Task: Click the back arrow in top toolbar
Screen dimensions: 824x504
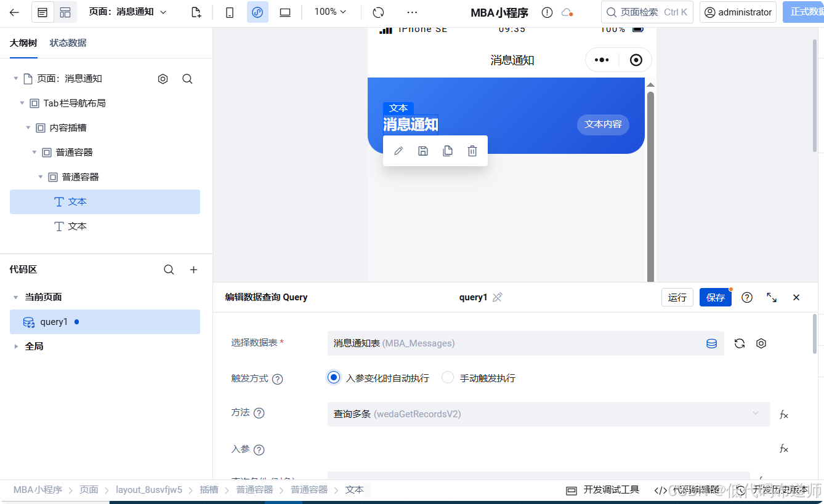Action: 14,12
